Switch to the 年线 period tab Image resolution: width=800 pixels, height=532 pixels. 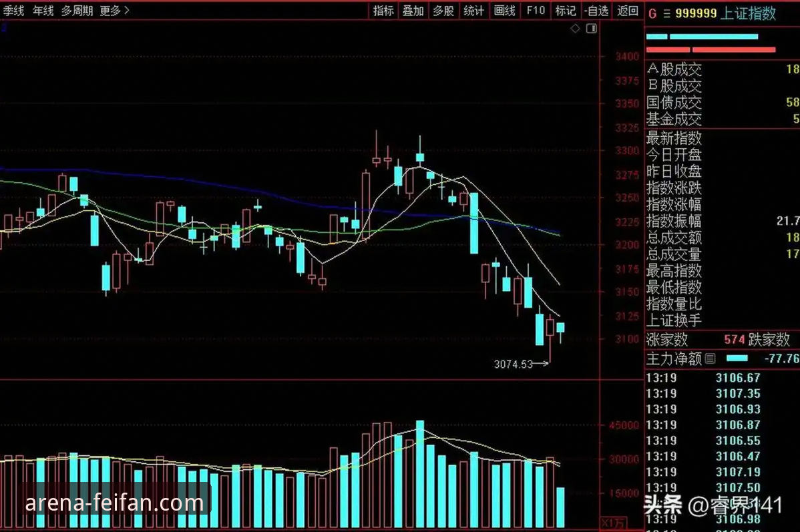coord(43,11)
